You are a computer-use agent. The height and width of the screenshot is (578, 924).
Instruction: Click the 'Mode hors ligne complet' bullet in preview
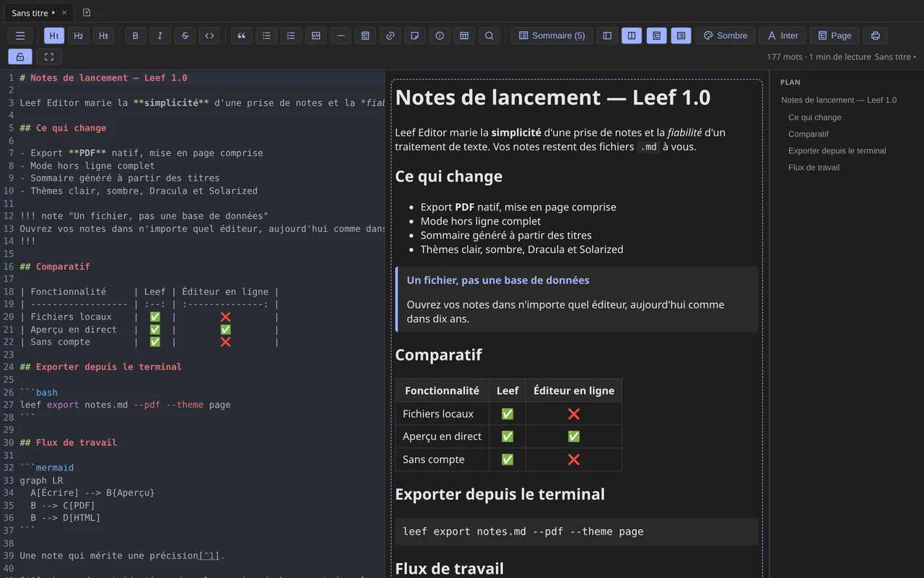point(481,221)
